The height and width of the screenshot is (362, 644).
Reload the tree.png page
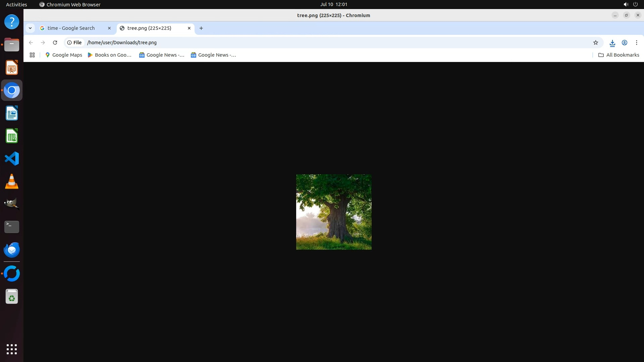pos(55,43)
